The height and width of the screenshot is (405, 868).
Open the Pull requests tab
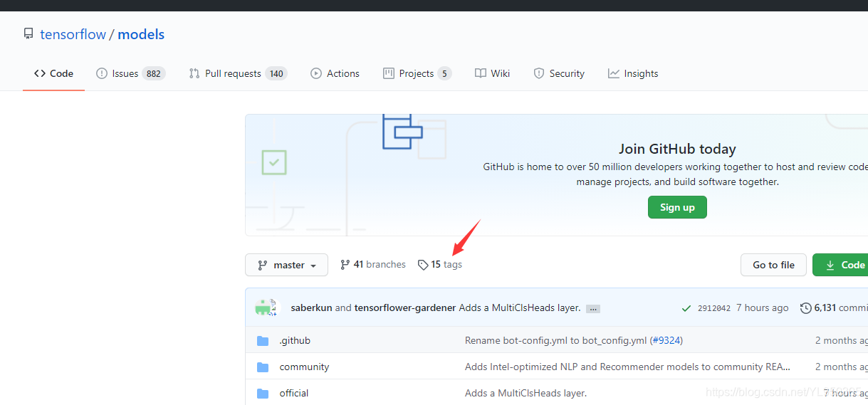click(x=238, y=73)
